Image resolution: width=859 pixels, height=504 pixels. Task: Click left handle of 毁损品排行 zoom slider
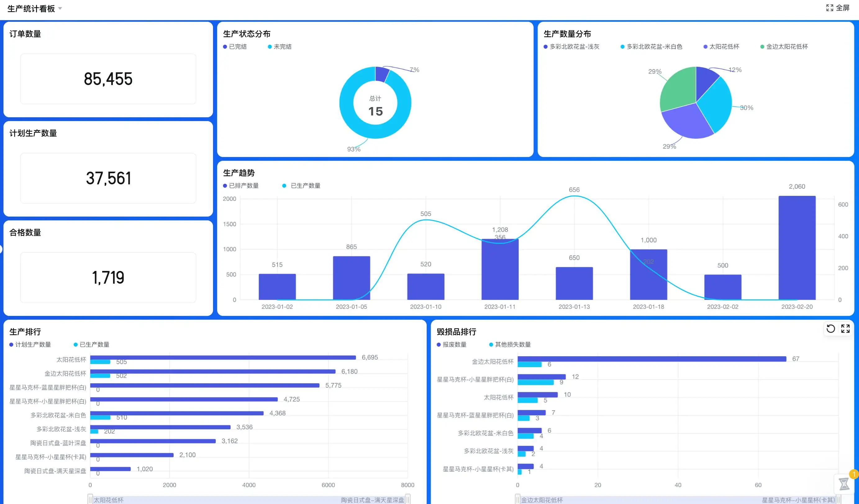[x=517, y=499]
